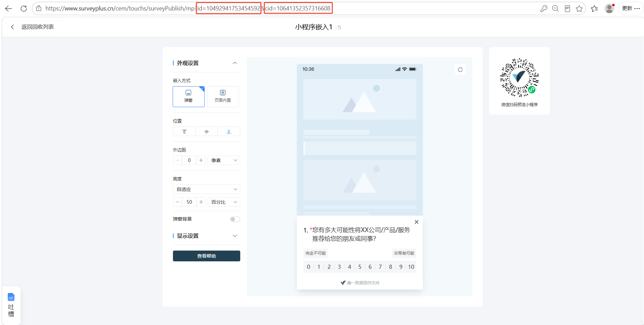Select the 页面内置 embed mode
644x325 pixels.
223,97
